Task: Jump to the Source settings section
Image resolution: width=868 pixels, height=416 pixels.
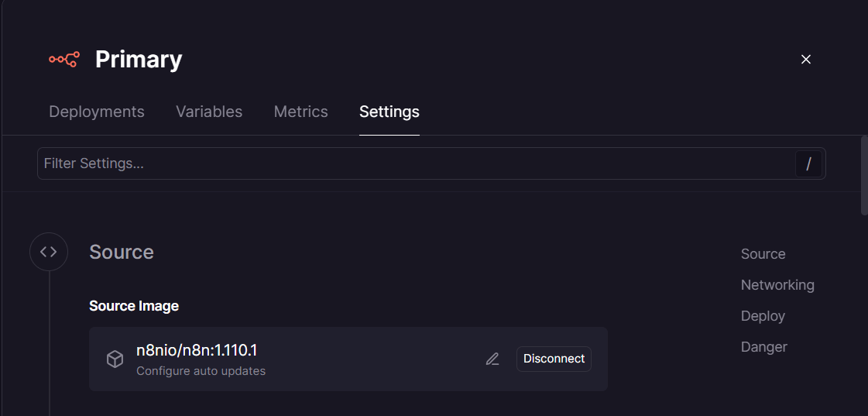Action: [763, 254]
